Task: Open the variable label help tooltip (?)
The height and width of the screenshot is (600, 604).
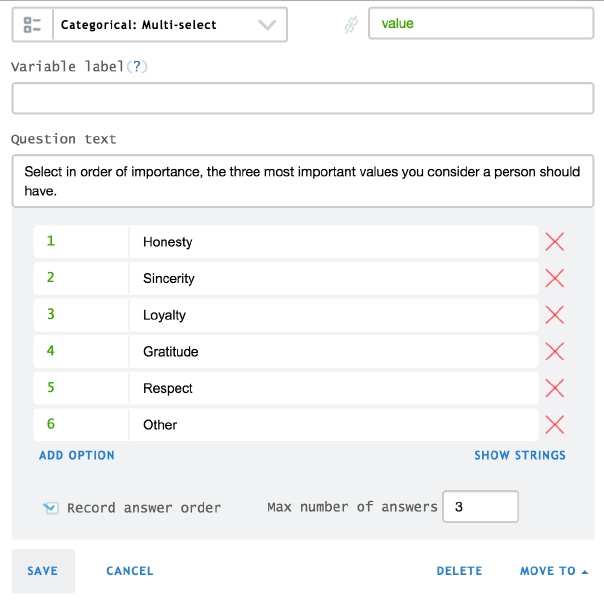Action: 136,66
